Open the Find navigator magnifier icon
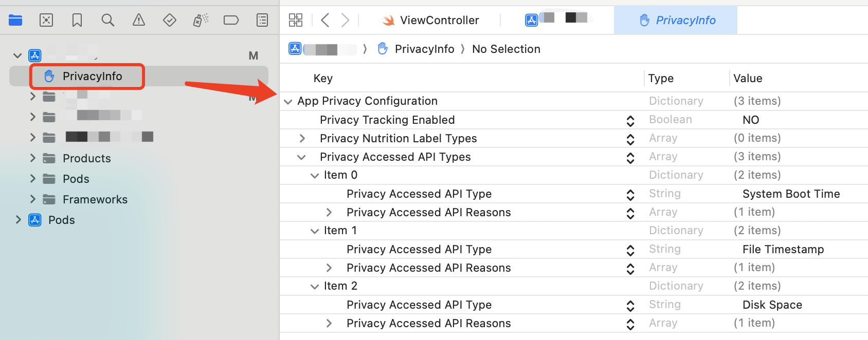 pyautogui.click(x=108, y=21)
